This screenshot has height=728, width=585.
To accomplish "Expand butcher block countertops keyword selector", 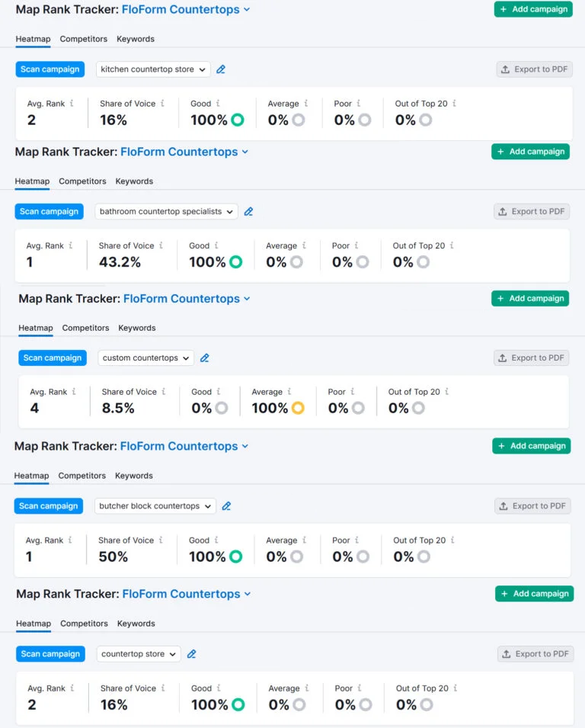I will (156, 506).
